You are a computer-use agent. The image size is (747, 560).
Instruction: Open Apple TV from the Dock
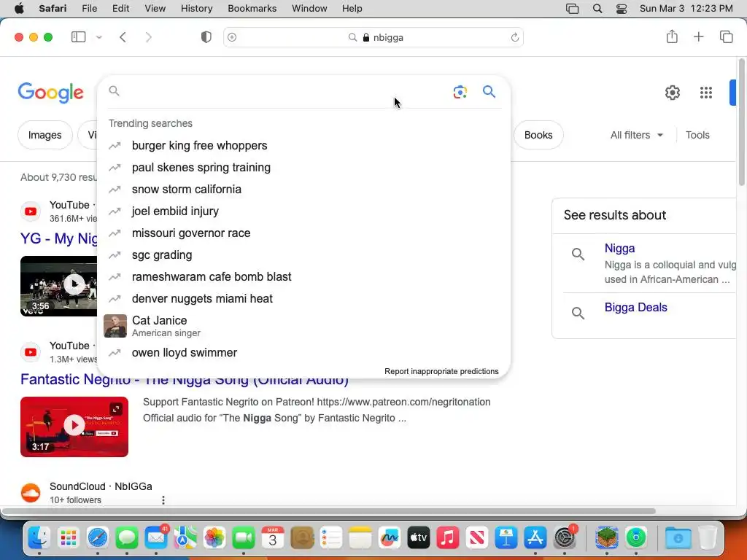tap(419, 538)
